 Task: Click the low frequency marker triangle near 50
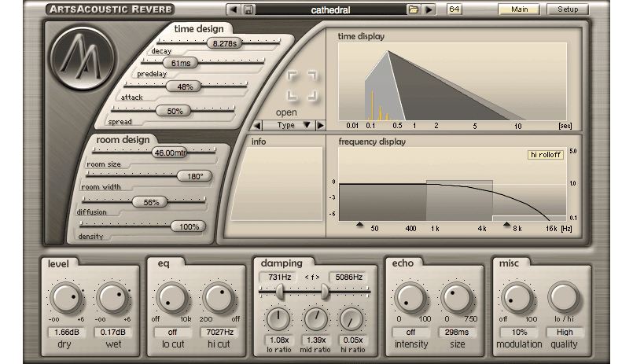pyautogui.click(x=359, y=224)
